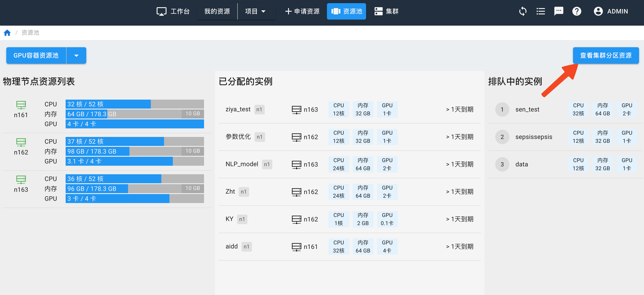
Task: Open the 我的资源 menu item
Action: click(217, 11)
